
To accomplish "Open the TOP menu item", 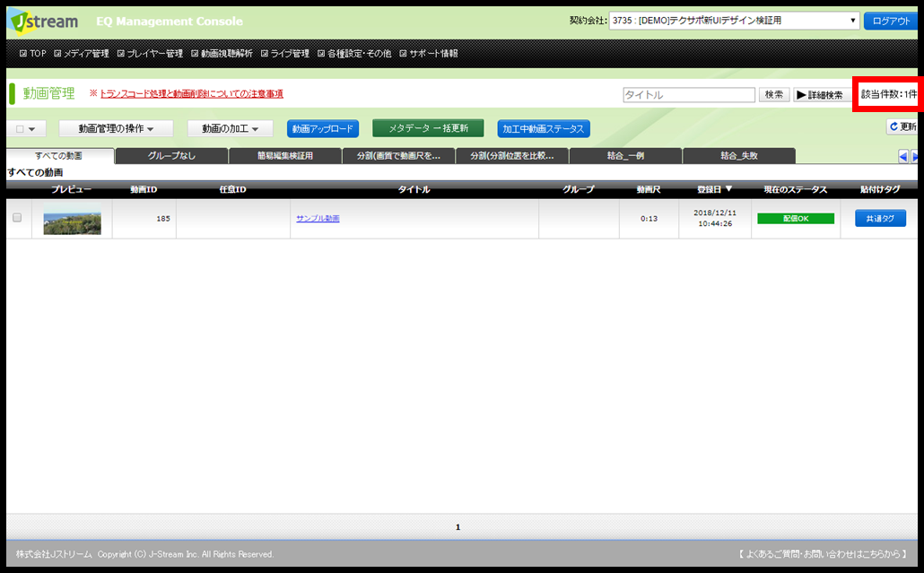I will coord(32,54).
